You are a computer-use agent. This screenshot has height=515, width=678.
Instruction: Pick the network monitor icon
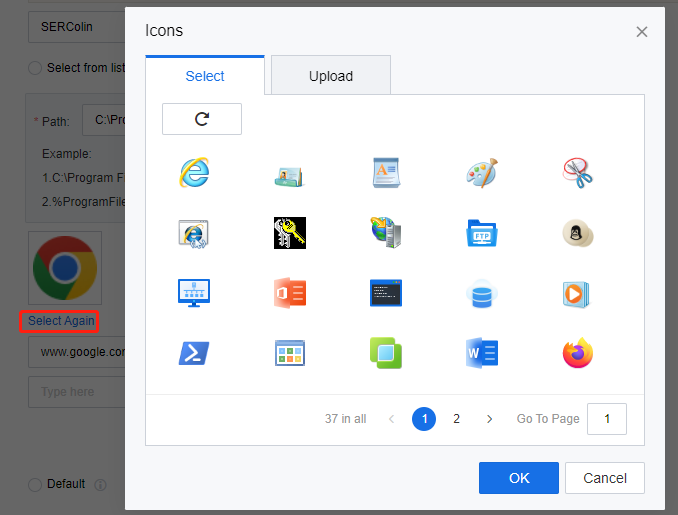(194, 293)
